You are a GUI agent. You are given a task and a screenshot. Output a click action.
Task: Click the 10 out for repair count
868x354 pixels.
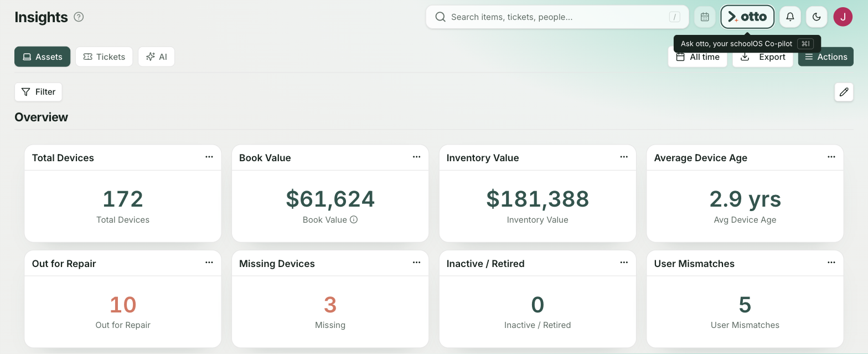[123, 305]
